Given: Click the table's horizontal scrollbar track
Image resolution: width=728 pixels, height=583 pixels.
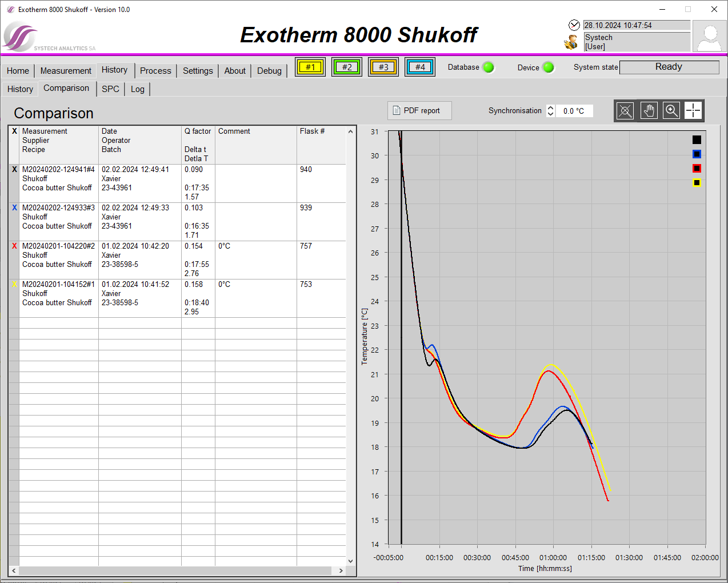Looking at the screenshot, I should click(175, 571).
